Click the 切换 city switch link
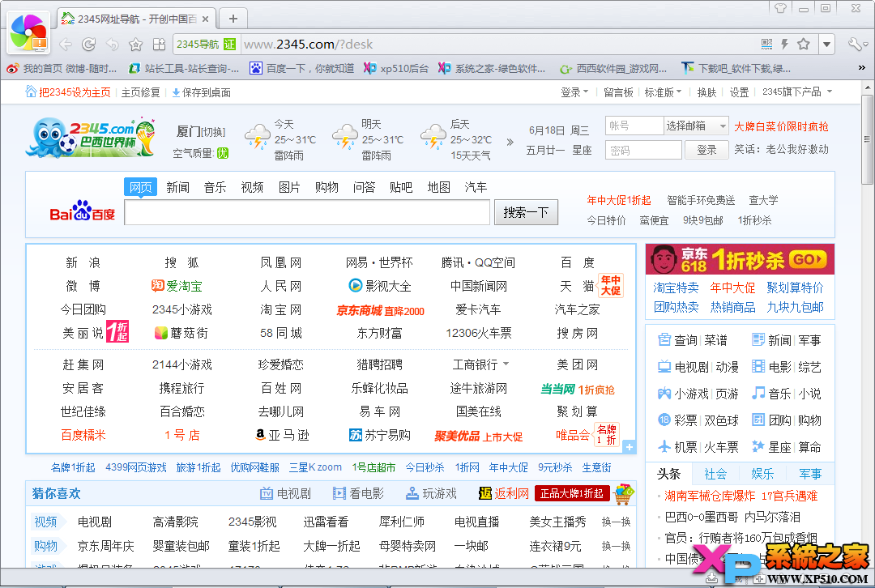This screenshot has width=875, height=588. pos(213,132)
